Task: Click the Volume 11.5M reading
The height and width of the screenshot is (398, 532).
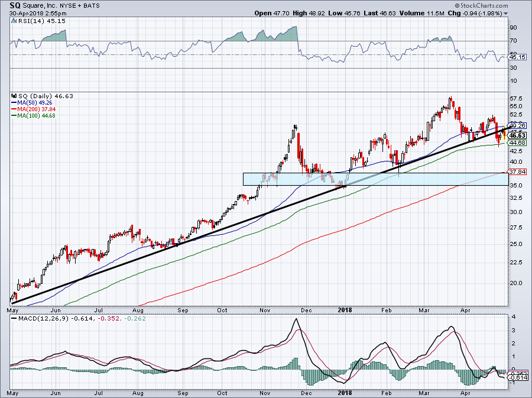Action: tap(421, 13)
